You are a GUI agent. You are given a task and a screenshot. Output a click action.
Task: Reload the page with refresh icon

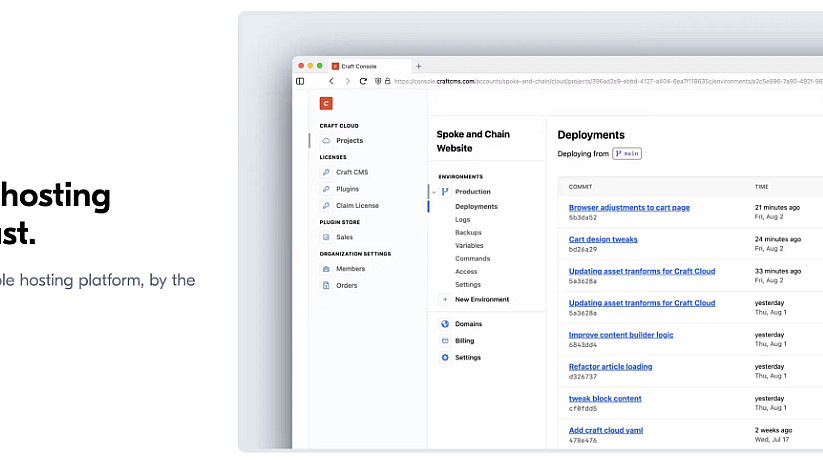click(363, 81)
